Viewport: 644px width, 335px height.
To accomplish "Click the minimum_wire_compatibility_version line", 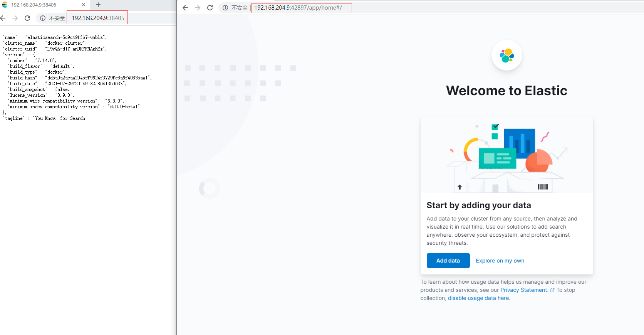I will point(66,101).
